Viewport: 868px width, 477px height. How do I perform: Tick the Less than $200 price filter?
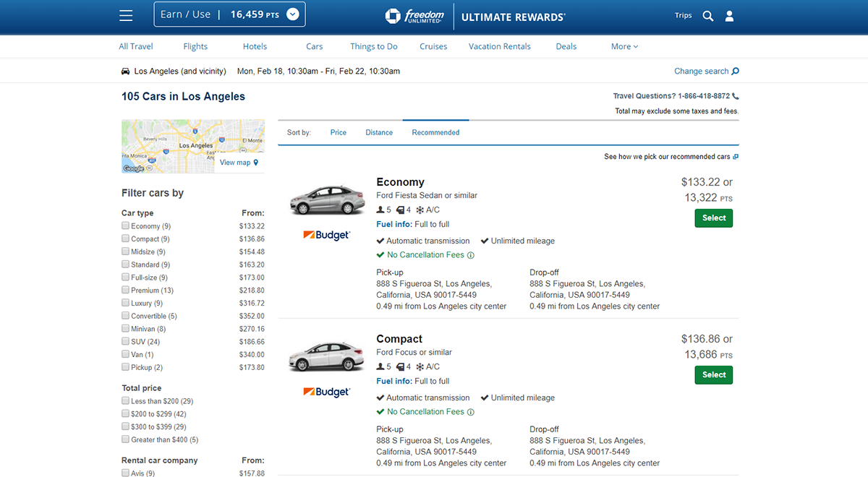coord(126,401)
